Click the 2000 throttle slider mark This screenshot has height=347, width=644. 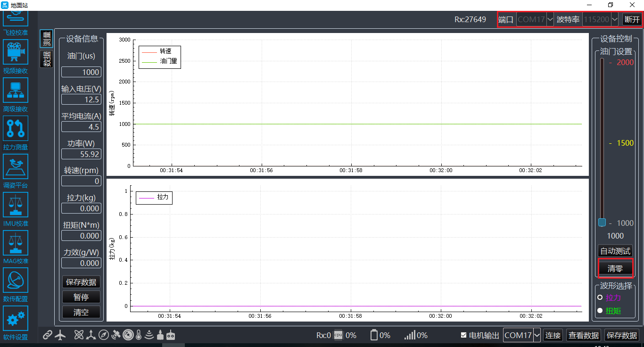coord(625,62)
